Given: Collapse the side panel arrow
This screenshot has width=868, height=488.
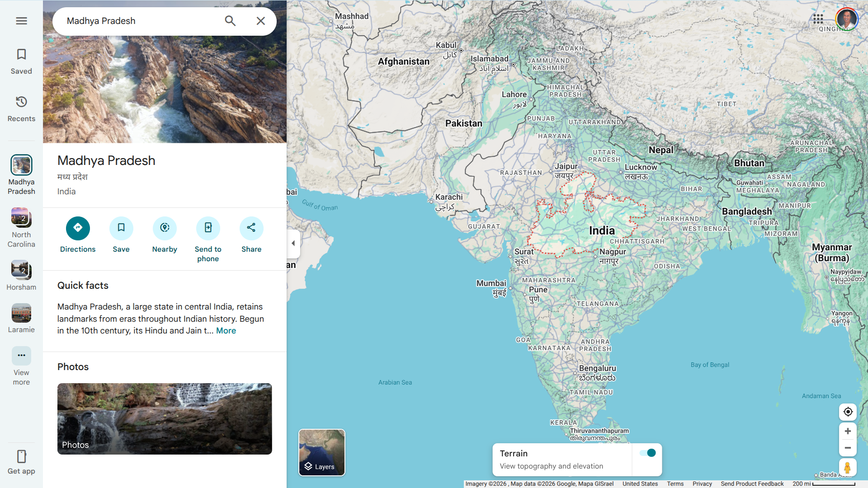Looking at the screenshot, I should (x=293, y=244).
